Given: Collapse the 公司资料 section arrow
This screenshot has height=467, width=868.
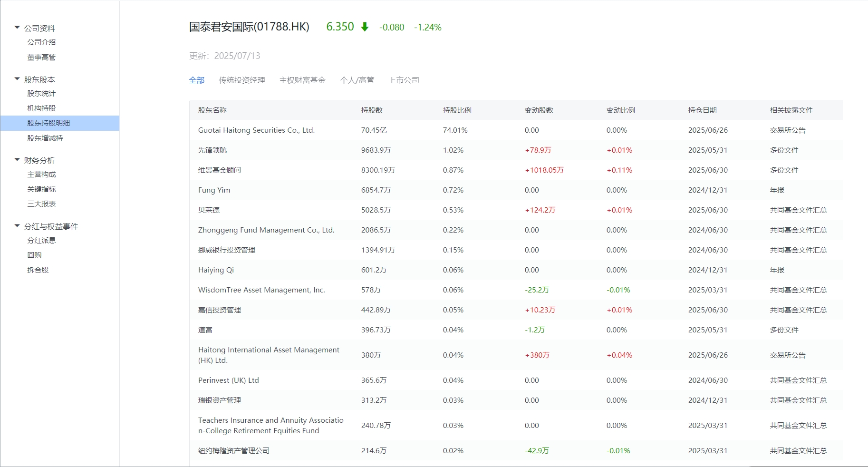Looking at the screenshot, I should [x=17, y=28].
